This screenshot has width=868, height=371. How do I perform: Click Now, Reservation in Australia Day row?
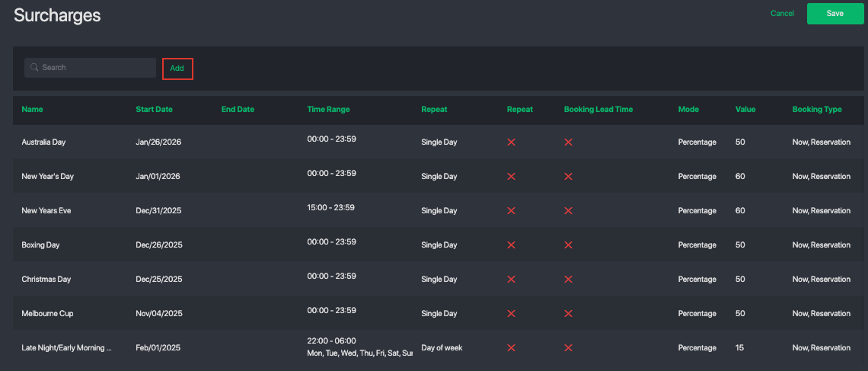tap(822, 142)
